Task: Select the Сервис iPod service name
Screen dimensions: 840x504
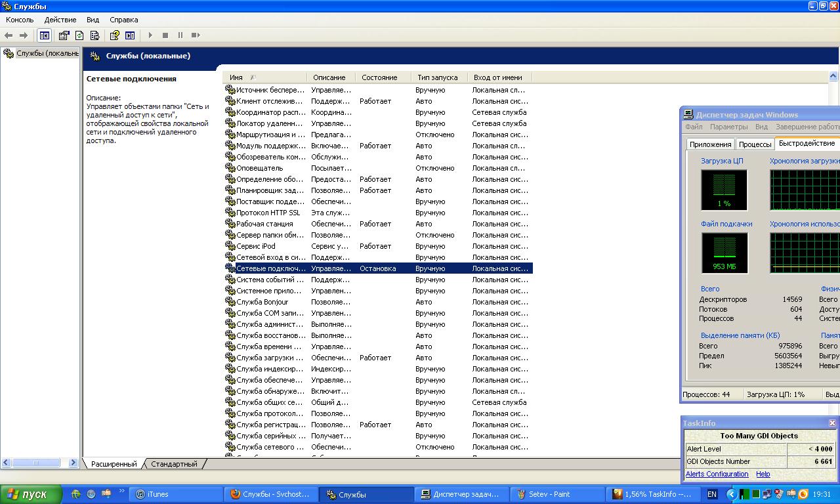Action: click(256, 246)
